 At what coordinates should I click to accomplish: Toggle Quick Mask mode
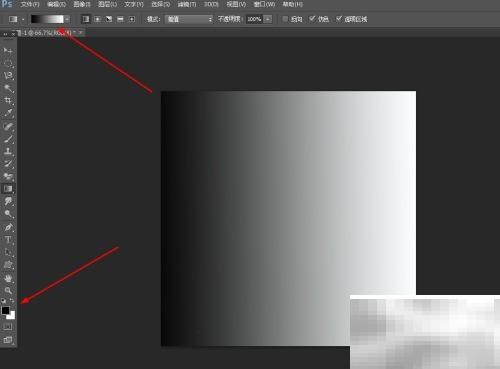click(8, 327)
